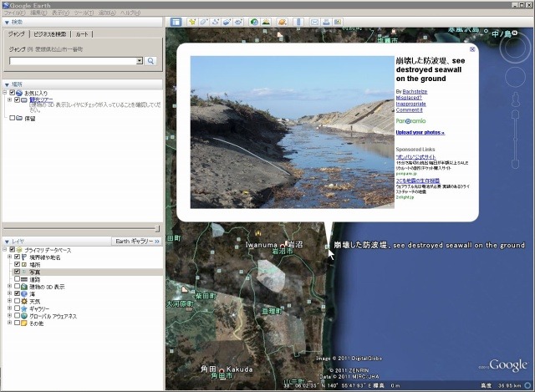The height and width of the screenshot is (392, 535).
Task: Select the ruler tool in the toolbar
Action: pyautogui.click(x=298, y=23)
